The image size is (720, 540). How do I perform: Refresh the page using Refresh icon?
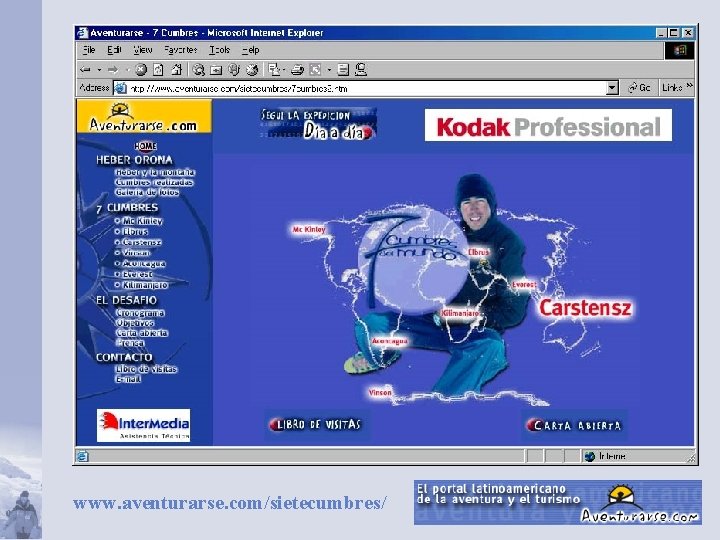[158, 70]
